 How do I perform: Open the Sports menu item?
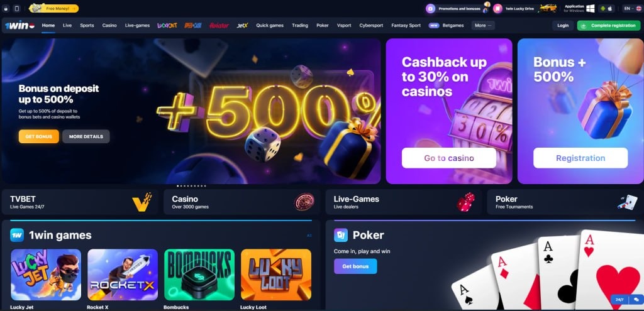click(x=87, y=25)
